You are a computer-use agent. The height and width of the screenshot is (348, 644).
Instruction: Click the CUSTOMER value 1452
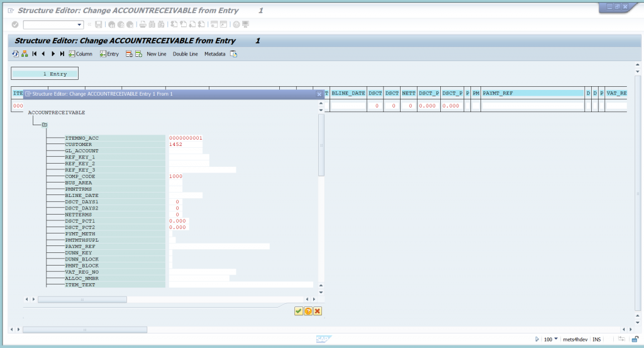[186, 145]
